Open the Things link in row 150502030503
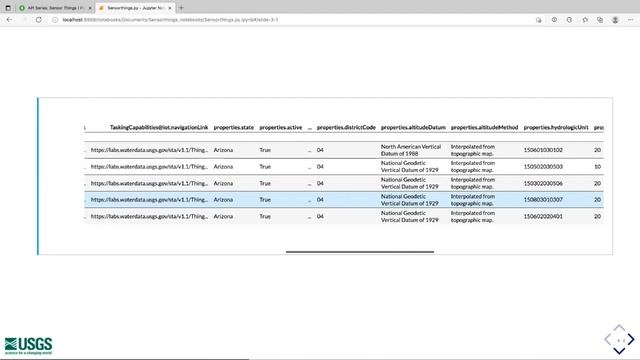Image resolution: width=640 pixels, height=360 pixels. (149, 167)
